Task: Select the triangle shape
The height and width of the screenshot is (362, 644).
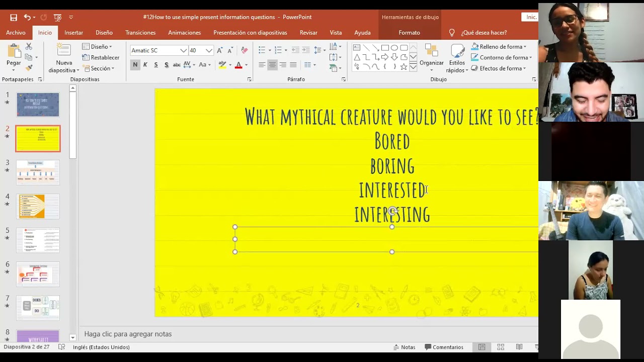Action: click(357, 57)
